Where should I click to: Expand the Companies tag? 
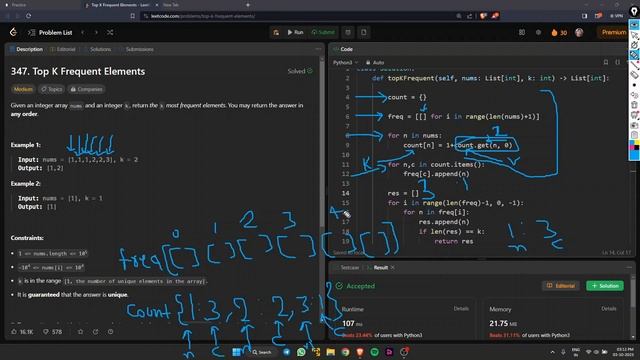coord(86,89)
